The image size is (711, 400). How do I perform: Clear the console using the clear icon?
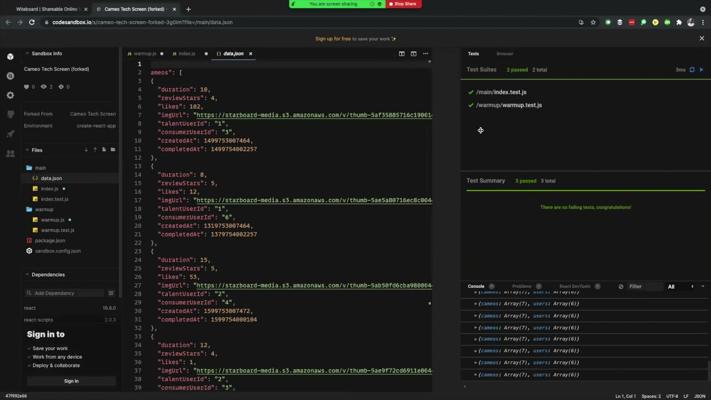[620, 286]
